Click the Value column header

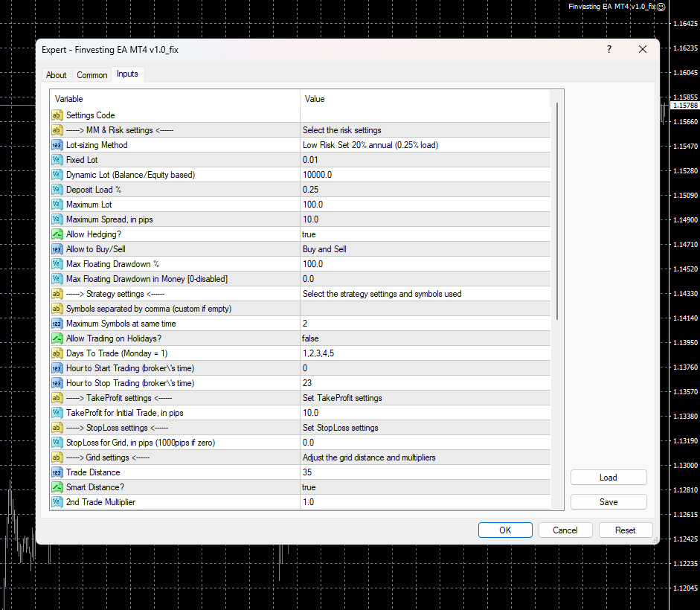(x=426, y=99)
